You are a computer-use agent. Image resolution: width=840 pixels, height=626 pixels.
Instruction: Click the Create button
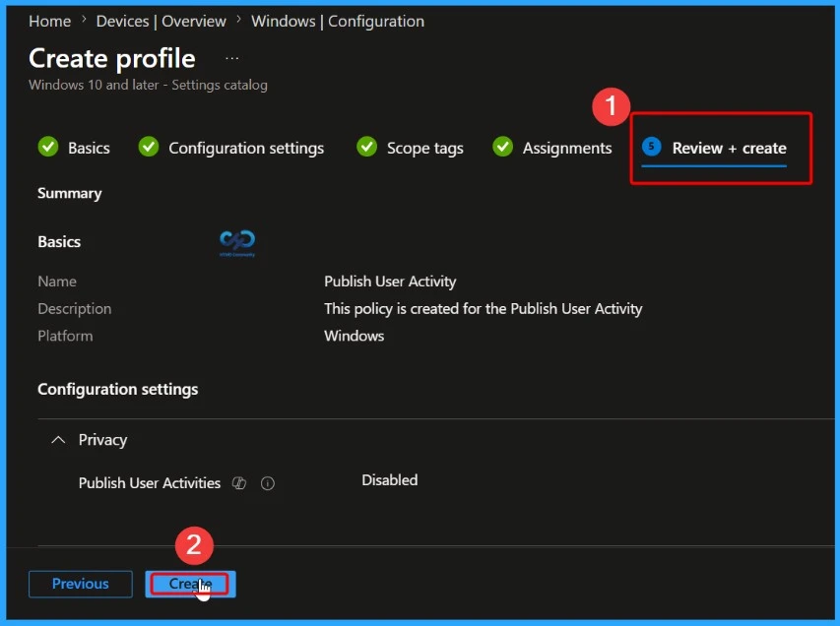click(190, 584)
